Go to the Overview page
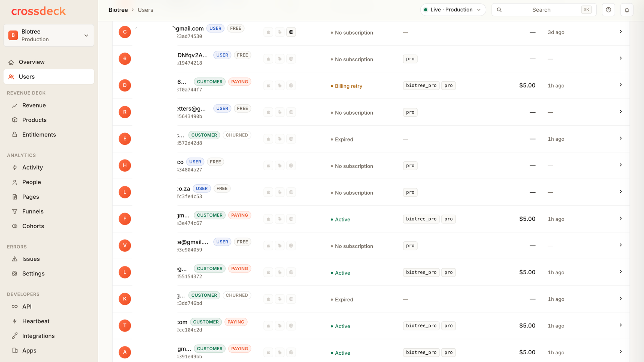 49,62
